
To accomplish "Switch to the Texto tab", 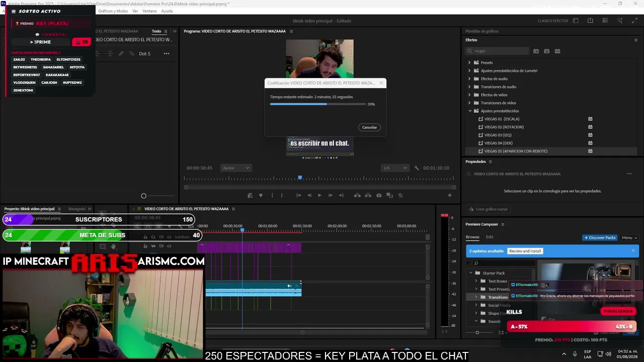I will pyautogui.click(x=156, y=31).
